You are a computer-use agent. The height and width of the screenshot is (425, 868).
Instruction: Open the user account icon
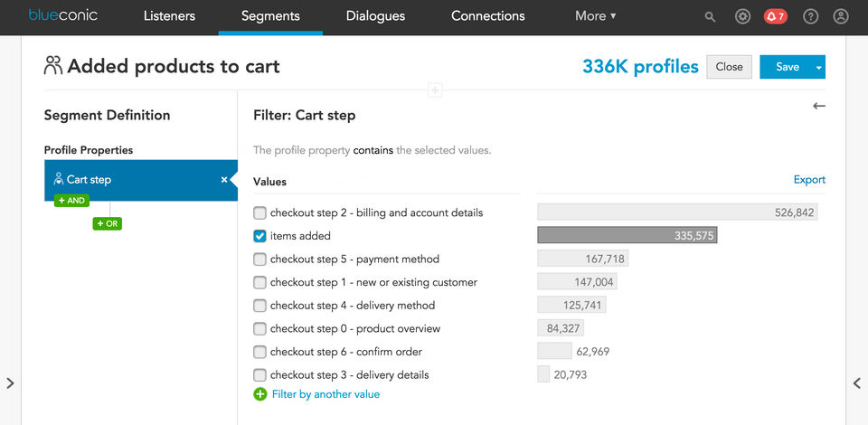coord(841,16)
